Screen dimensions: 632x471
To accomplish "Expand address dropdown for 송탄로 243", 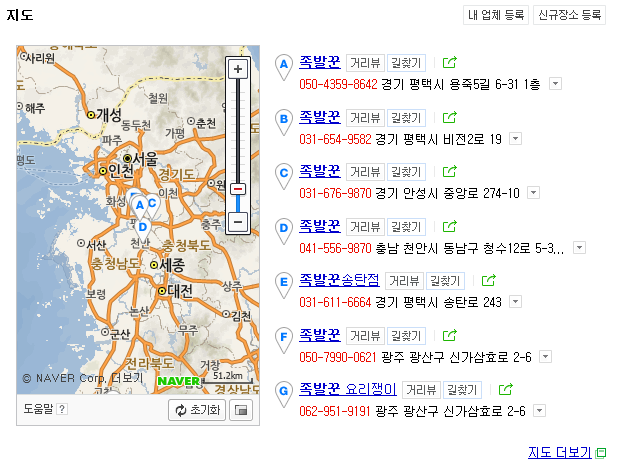I will (x=516, y=301).
